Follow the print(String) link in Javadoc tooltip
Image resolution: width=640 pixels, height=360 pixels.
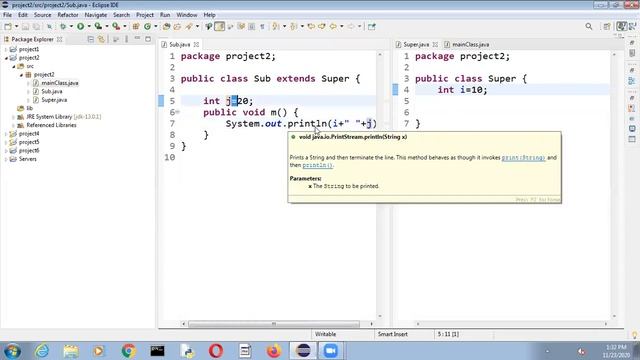click(523, 158)
